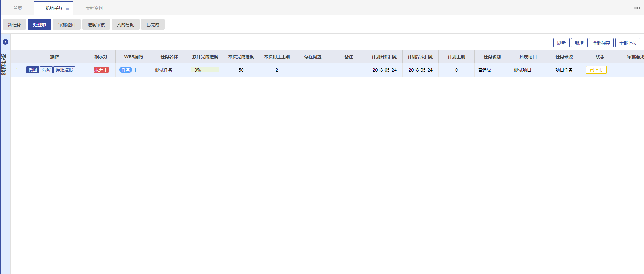Open the three-dot more options menu

[637, 8]
